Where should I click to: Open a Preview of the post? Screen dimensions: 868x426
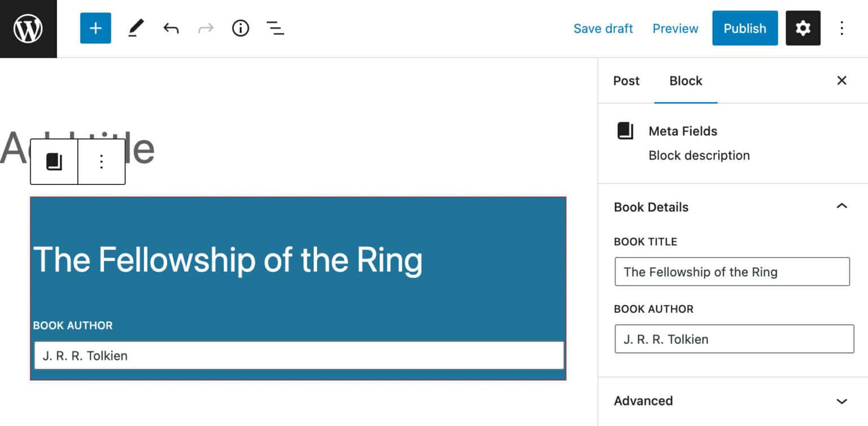[x=675, y=28]
